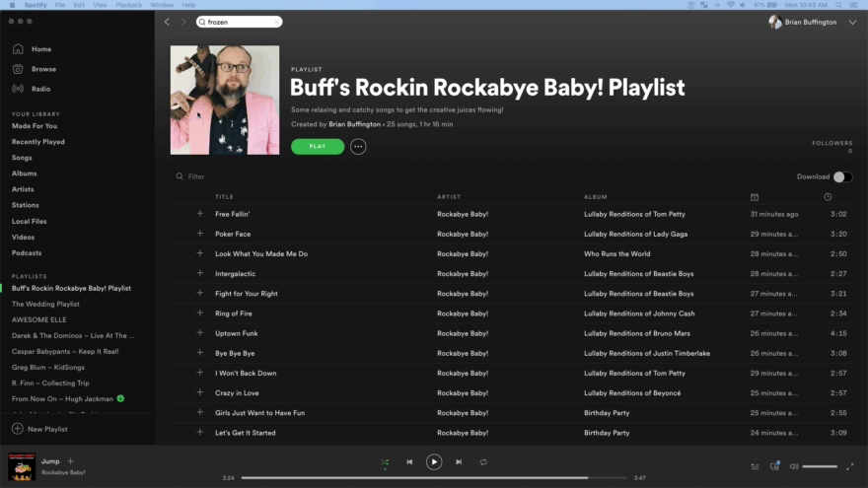868x488 pixels.
Task: Go forward with the right navigation arrow
Action: 183,22
